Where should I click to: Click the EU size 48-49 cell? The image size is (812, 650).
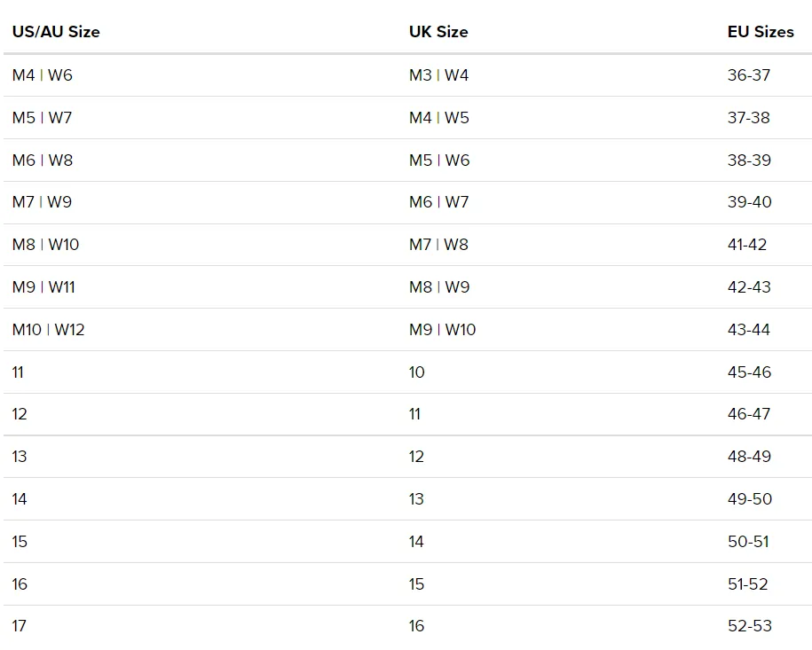click(749, 457)
